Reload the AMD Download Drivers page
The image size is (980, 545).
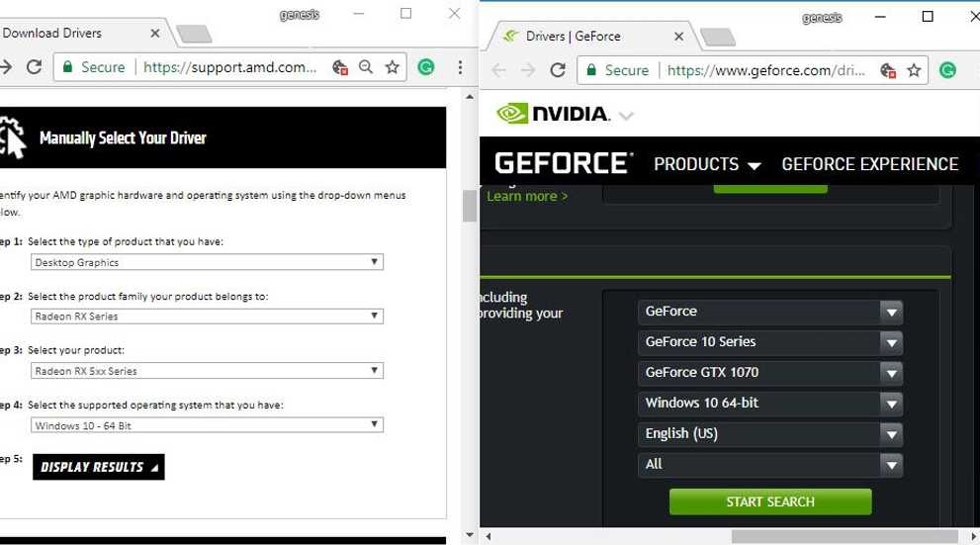(34, 67)
